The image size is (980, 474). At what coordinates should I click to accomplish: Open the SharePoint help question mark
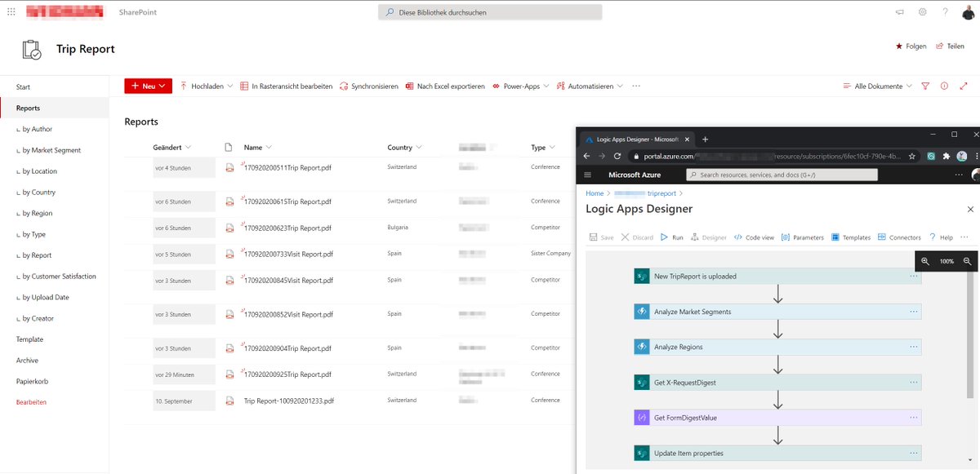[x=945, y=12]
